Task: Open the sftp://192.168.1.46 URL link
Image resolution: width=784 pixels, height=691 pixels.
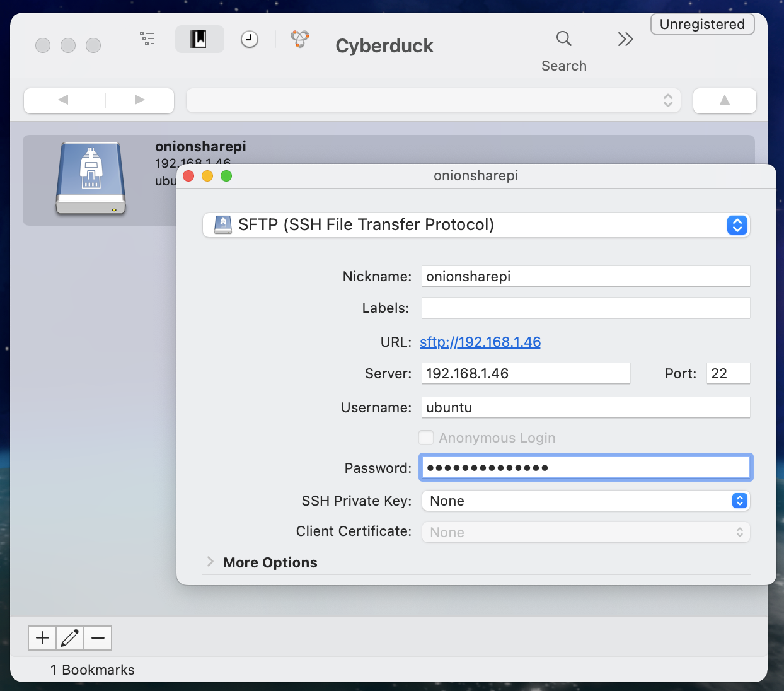Action: point(480,342)
